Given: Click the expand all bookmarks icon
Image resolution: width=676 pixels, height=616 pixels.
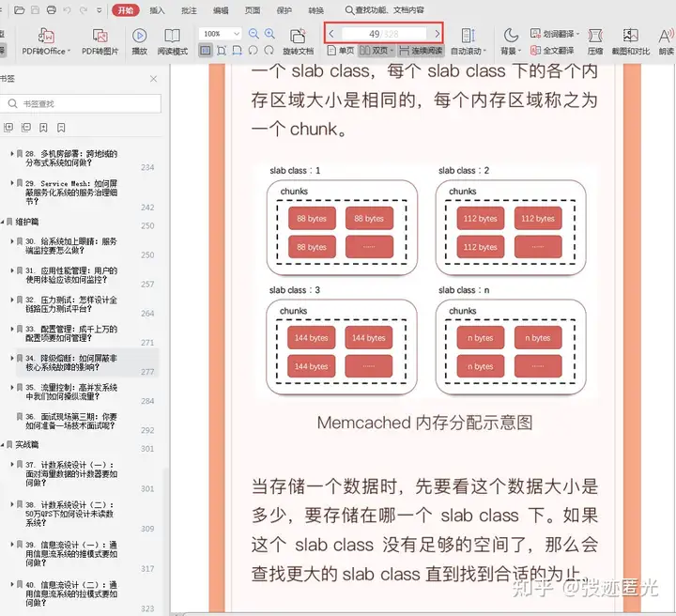Looking at the screenshot, I should click(x=8, y=128).
